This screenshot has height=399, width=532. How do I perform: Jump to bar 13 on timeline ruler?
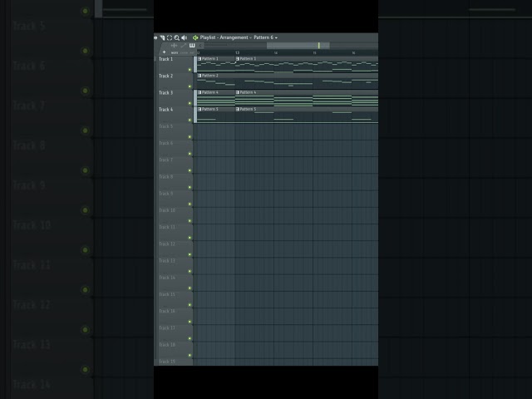[x=237, y=52]
